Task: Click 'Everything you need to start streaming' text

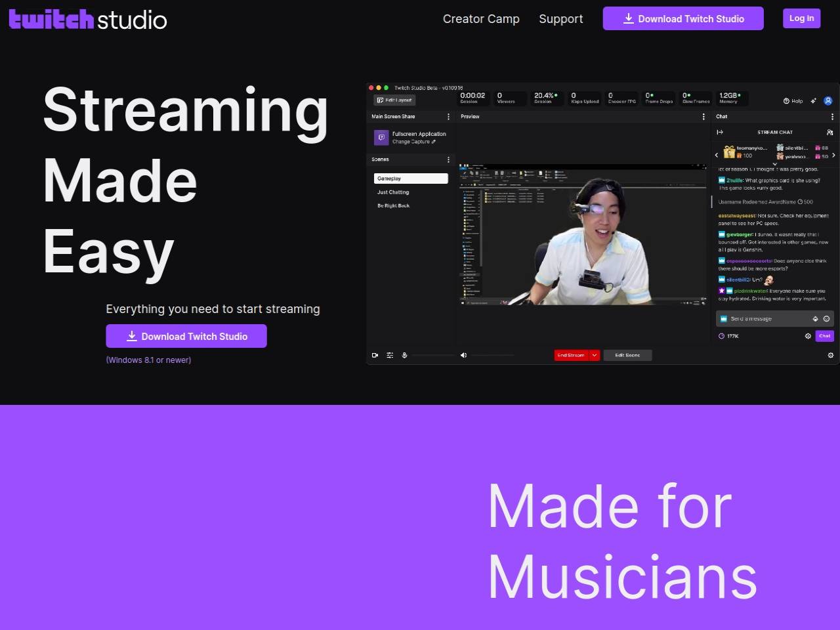Action: click(x=213, y=308)
